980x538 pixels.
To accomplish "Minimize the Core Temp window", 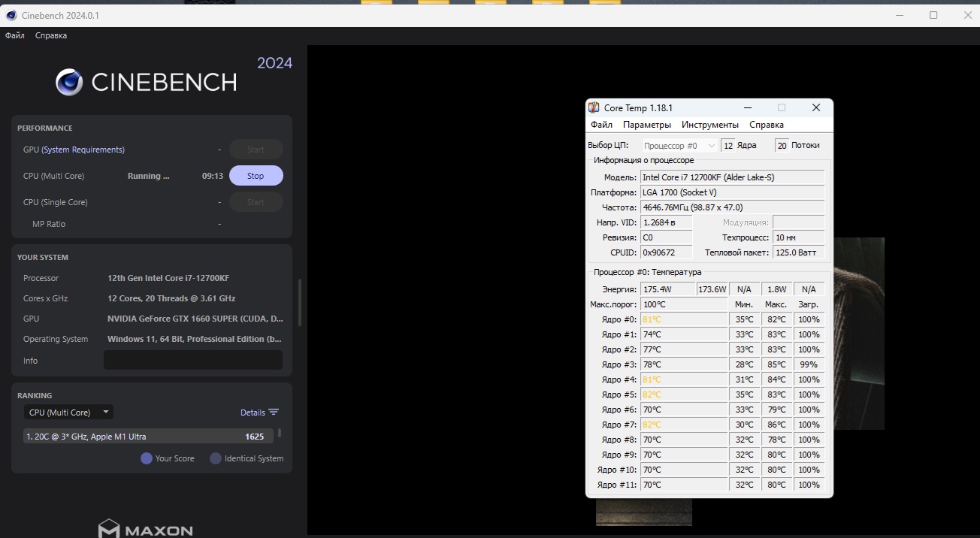I will pyautogui.click(x=747, y=108).
